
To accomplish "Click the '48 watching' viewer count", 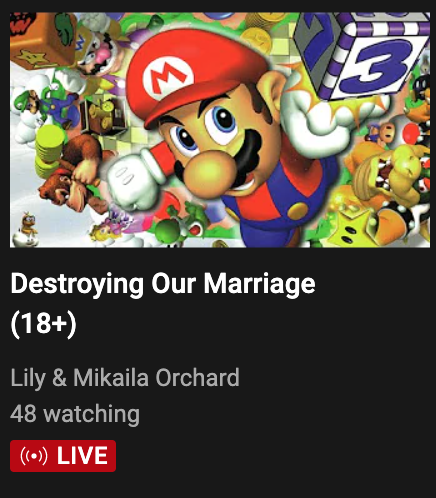I will tap(75, 414).
